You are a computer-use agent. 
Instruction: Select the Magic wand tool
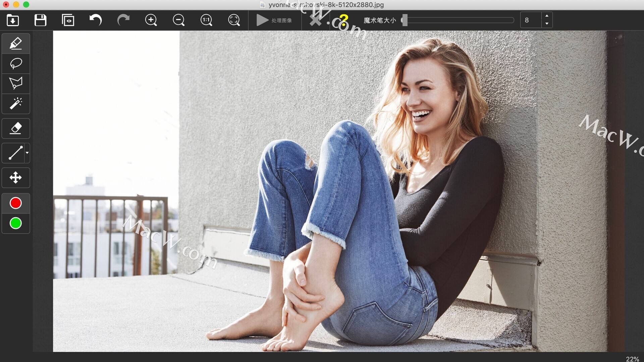16,104
